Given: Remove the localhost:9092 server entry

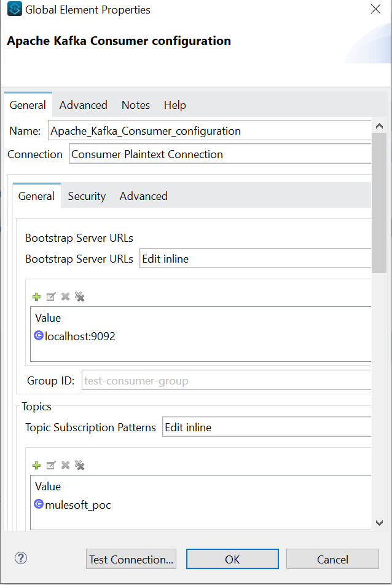Looking at the screenshot, I should click(x=65, y=296).
